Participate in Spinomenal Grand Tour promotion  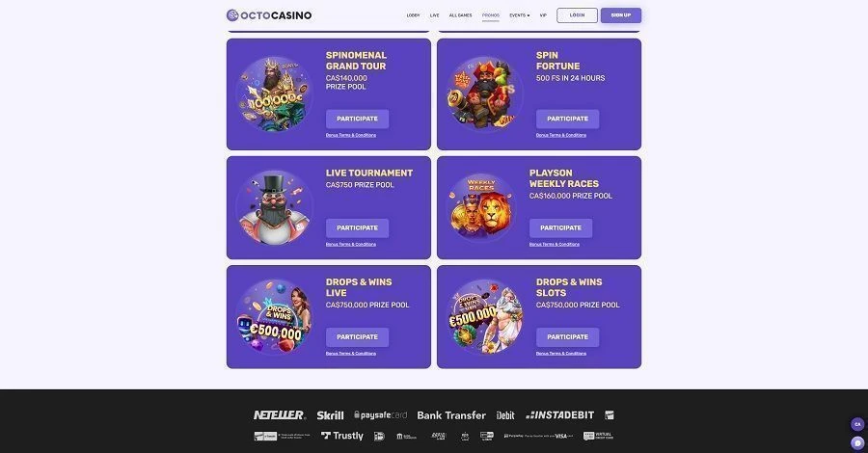coord(357,119)
